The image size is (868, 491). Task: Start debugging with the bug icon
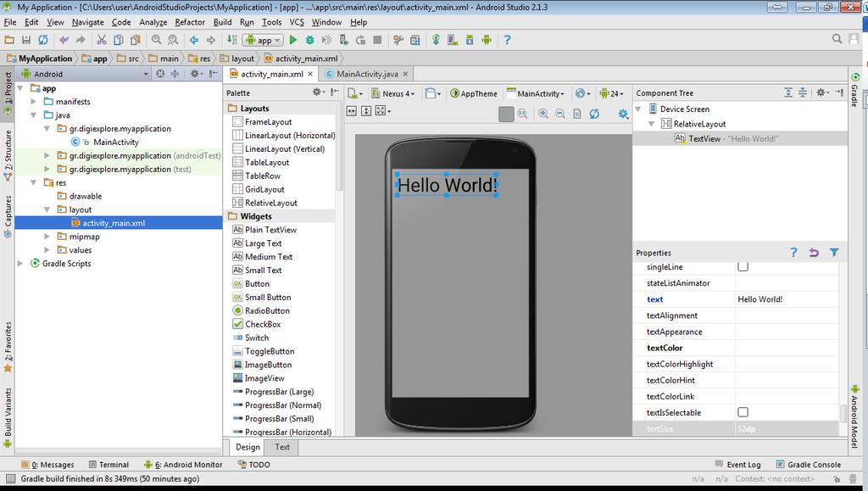(x=310, y=40)
